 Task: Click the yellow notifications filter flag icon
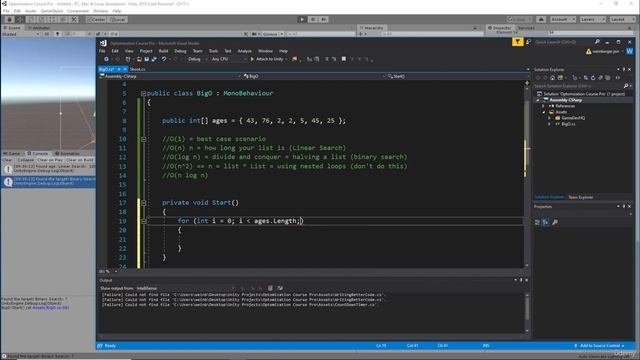pyautogui.click(x=518, y=42)
